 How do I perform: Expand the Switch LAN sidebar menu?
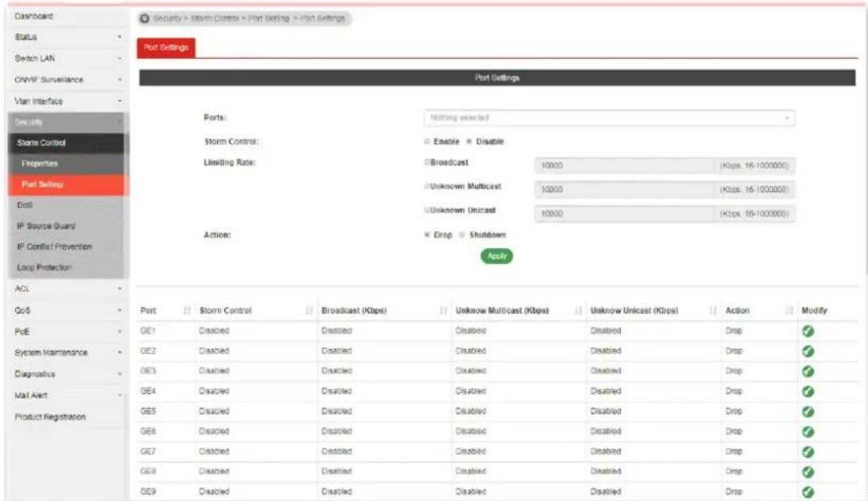67,58
